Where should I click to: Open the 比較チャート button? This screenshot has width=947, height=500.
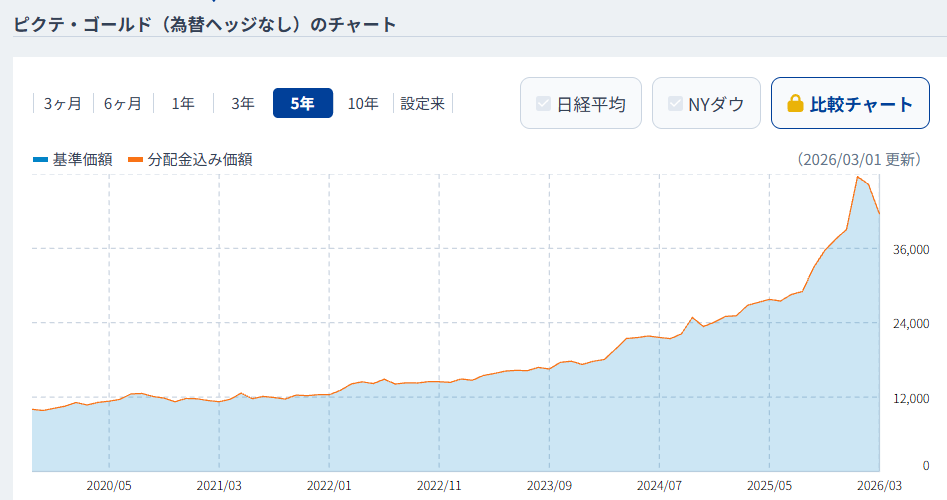850,104
